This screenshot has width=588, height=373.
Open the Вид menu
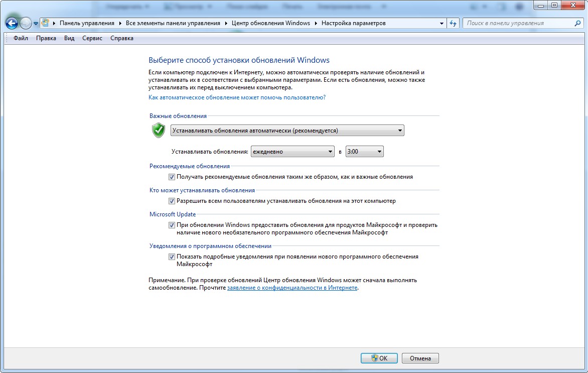coord(69,38)
